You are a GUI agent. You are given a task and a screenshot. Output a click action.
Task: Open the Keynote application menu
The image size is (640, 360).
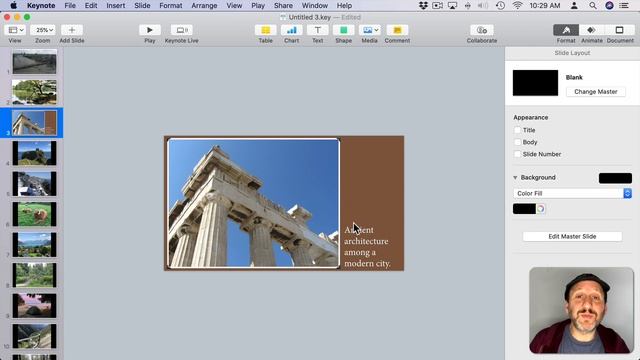[41, 5]
